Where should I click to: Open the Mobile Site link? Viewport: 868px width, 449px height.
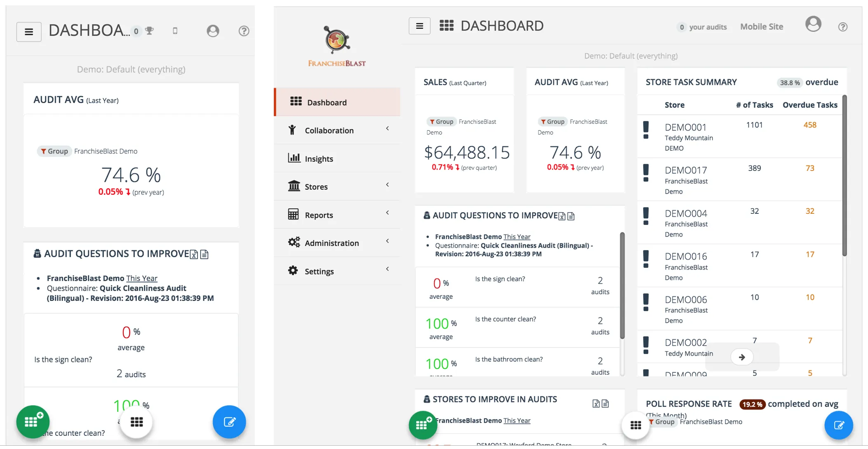[761, 26]
